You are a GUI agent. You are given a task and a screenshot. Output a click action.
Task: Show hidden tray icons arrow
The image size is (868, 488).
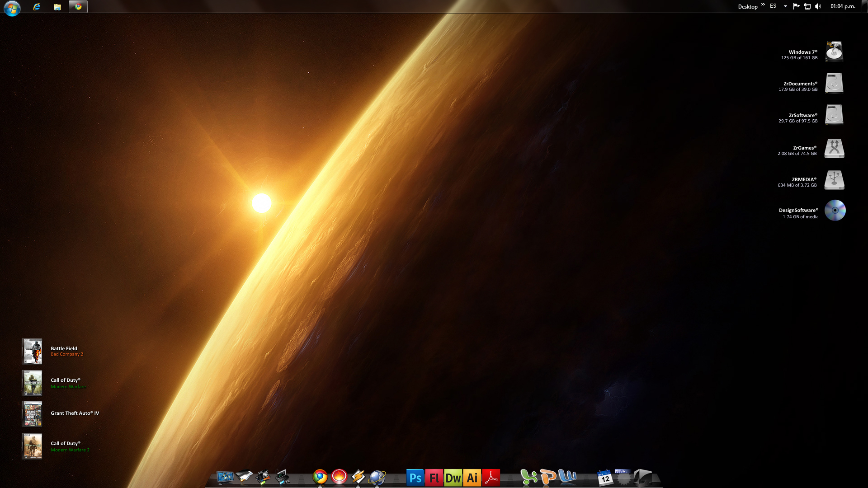pos(785,6)
